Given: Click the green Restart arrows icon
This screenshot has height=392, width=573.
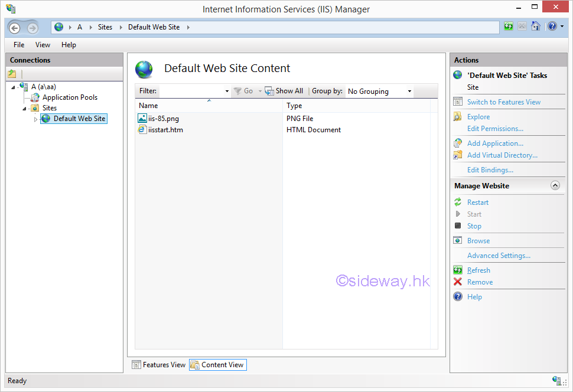Looking at the screenshot, I should (458, 202).
